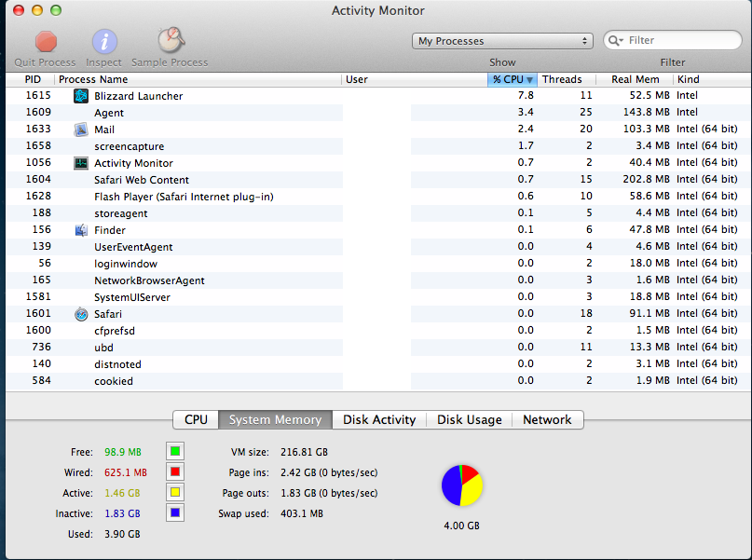Select the NetworkBrowserAgent process row
The width and height of the screenshot is (752, 560).
tap(378, 280)
